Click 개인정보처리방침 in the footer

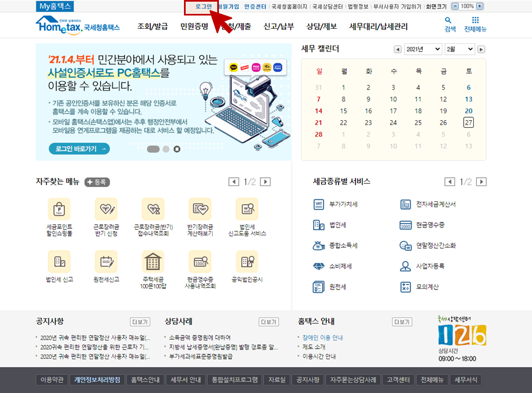tap(97, 380)
